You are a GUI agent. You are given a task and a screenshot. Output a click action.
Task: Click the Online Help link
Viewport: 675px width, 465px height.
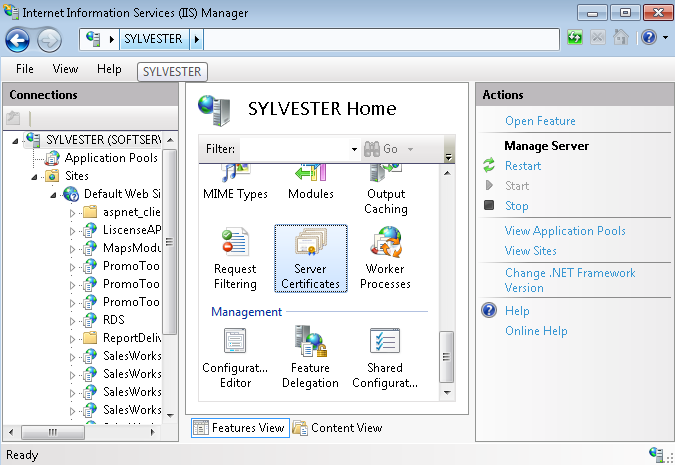pos(536,331)
